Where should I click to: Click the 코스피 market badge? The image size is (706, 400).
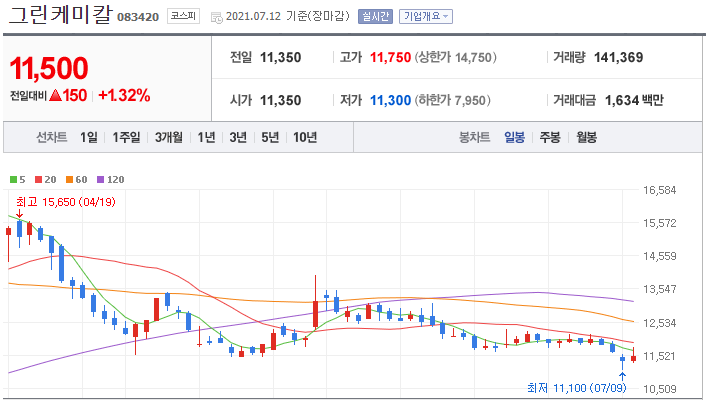click(x=183, y=16)
